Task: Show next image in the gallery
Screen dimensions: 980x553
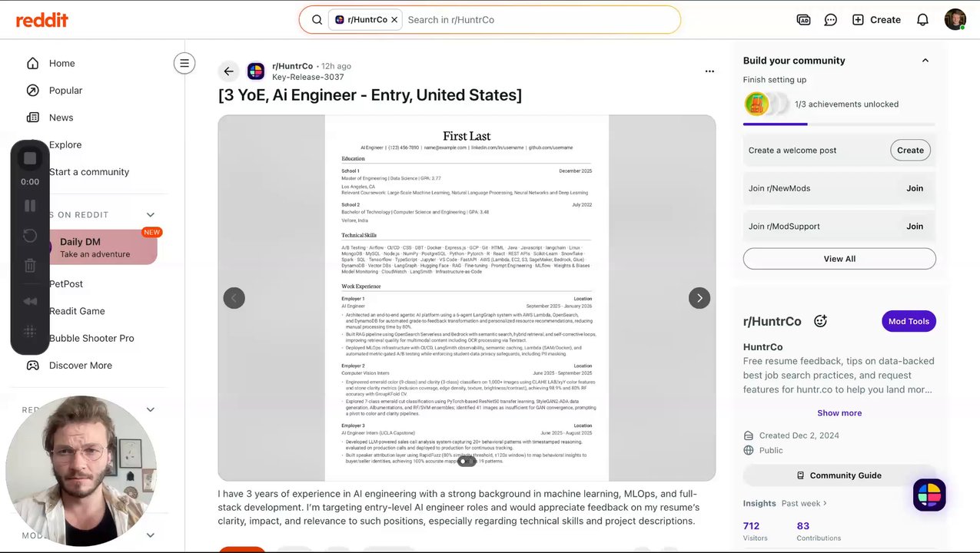Action: coord(699,298)
